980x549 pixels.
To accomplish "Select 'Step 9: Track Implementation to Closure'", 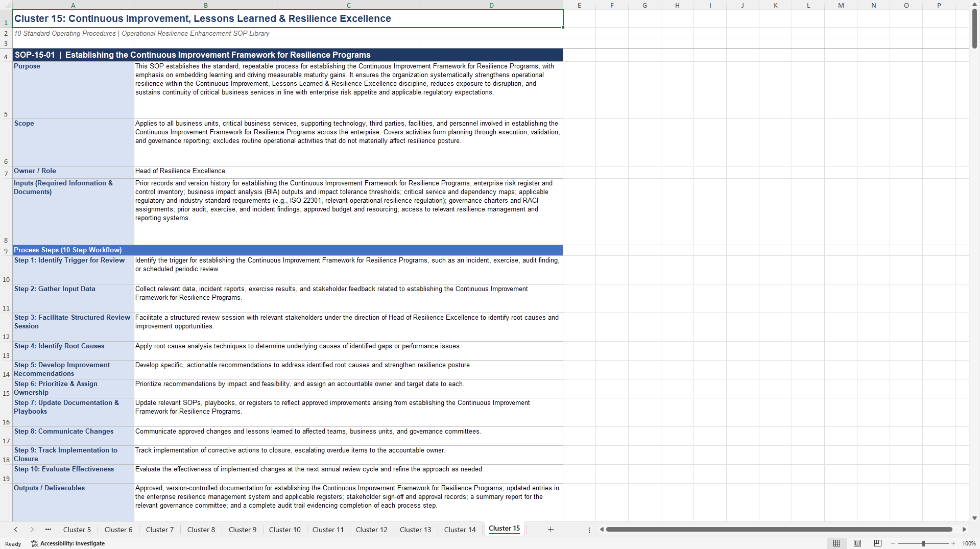I will pyautogui.click(x=73, y=455).
